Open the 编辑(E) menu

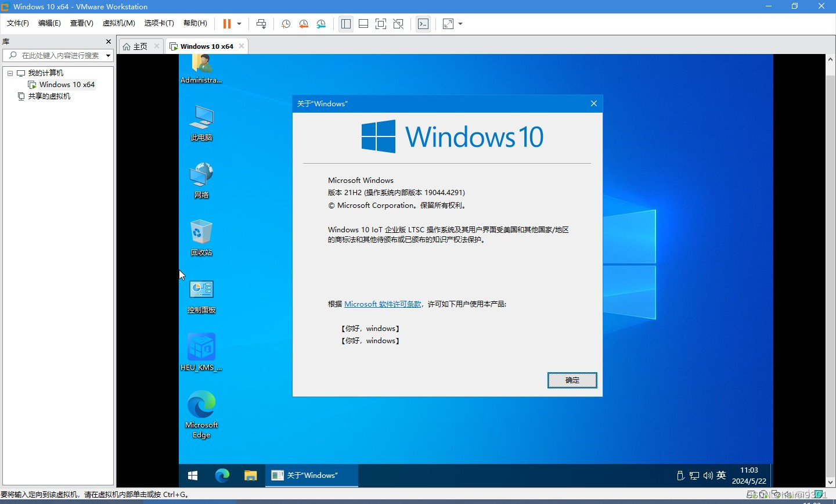click(49, 23)
